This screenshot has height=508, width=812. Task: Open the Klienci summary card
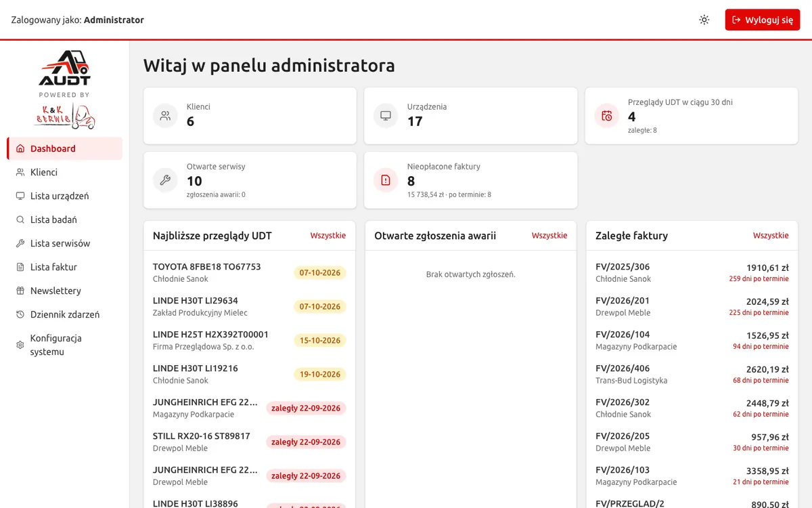[x=250, y=116]
